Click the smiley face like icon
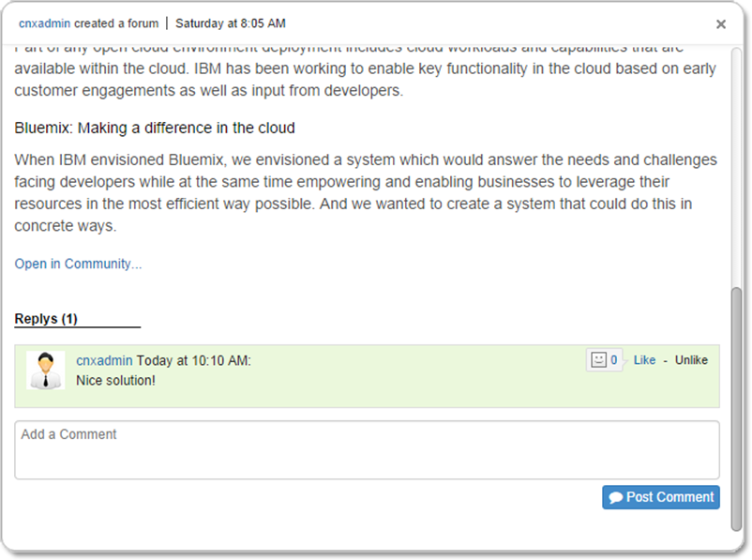 point(597,359)
